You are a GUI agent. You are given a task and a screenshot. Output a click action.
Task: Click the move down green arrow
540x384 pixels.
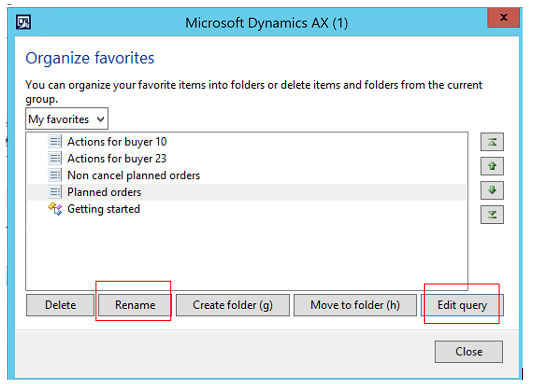pos(492,190)
